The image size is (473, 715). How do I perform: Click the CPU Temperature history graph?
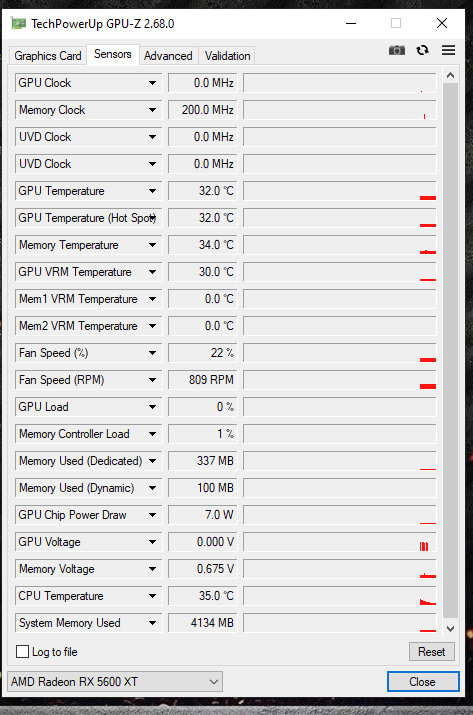coord(340,596)
